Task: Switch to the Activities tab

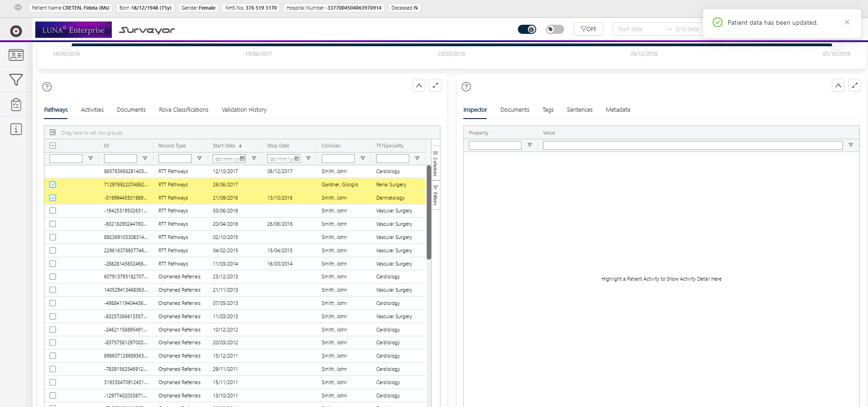Action: pos(92,110)
